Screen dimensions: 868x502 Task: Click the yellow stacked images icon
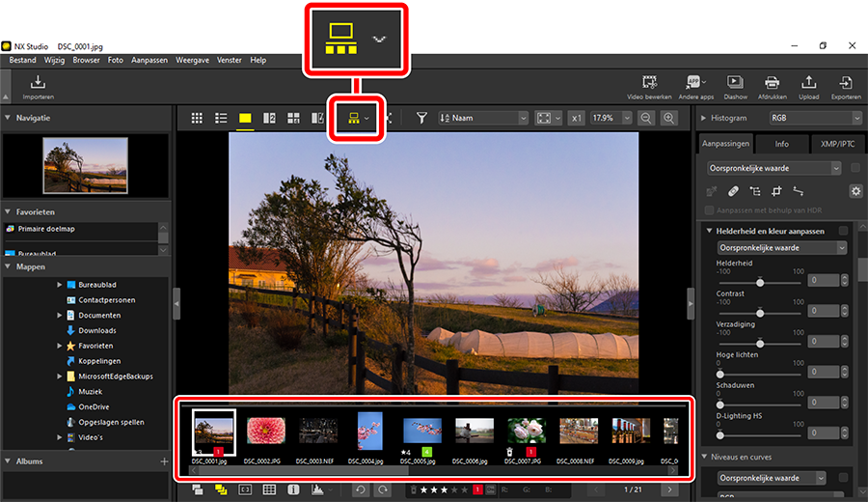coord(221,489)
